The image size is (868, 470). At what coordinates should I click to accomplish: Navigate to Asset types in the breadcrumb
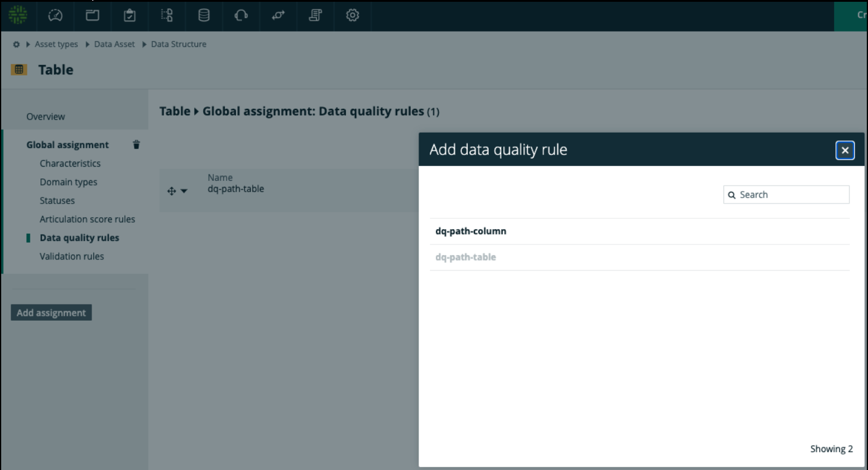click(56, 43)
